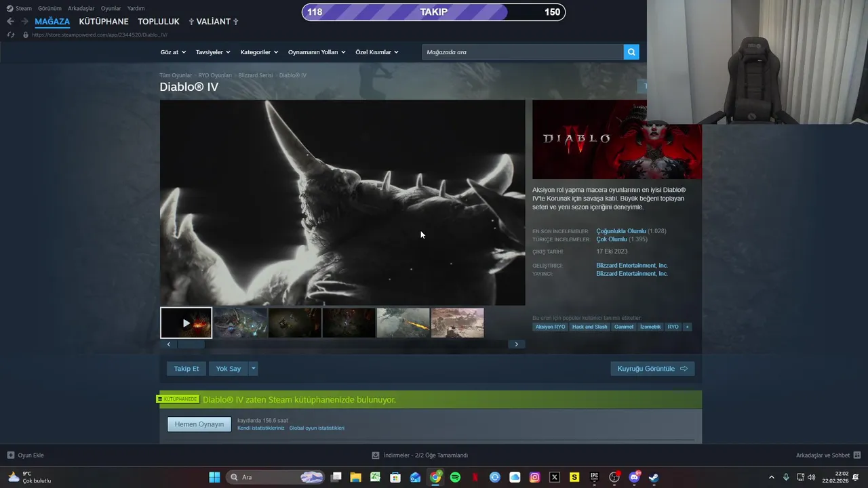Open the Yardım menu
The image size is (868, 488).
(136, 8)
